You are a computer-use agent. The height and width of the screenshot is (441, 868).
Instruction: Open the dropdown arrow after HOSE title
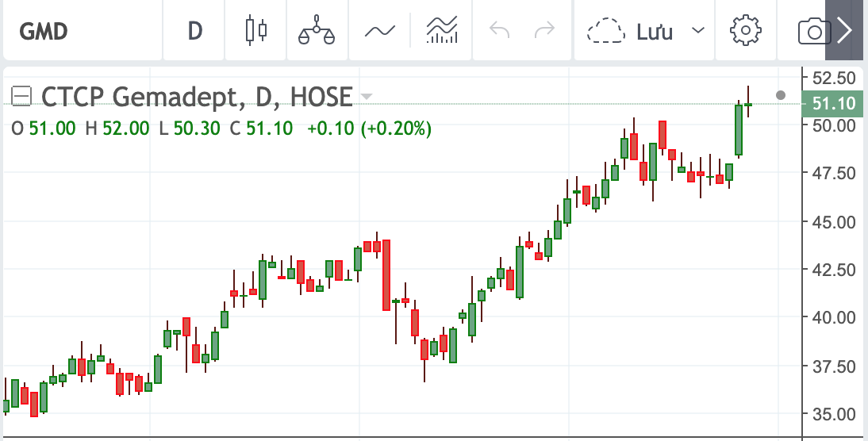366,97
